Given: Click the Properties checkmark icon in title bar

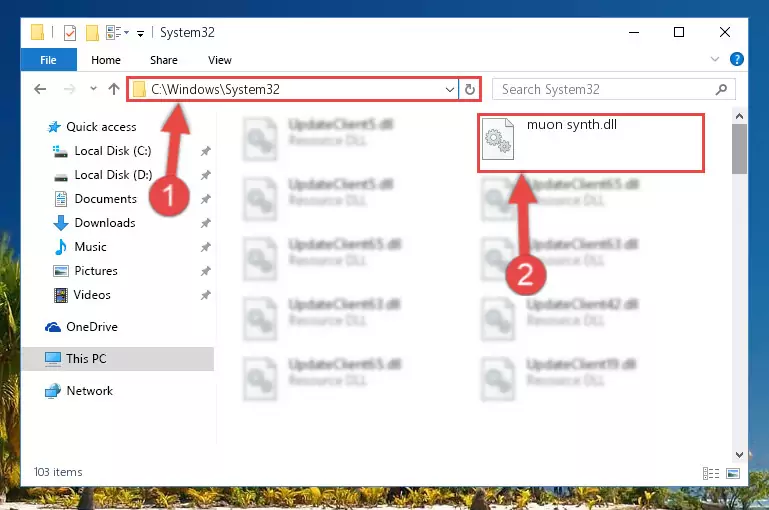Looking at the screenshot, I should click(70, 33).
